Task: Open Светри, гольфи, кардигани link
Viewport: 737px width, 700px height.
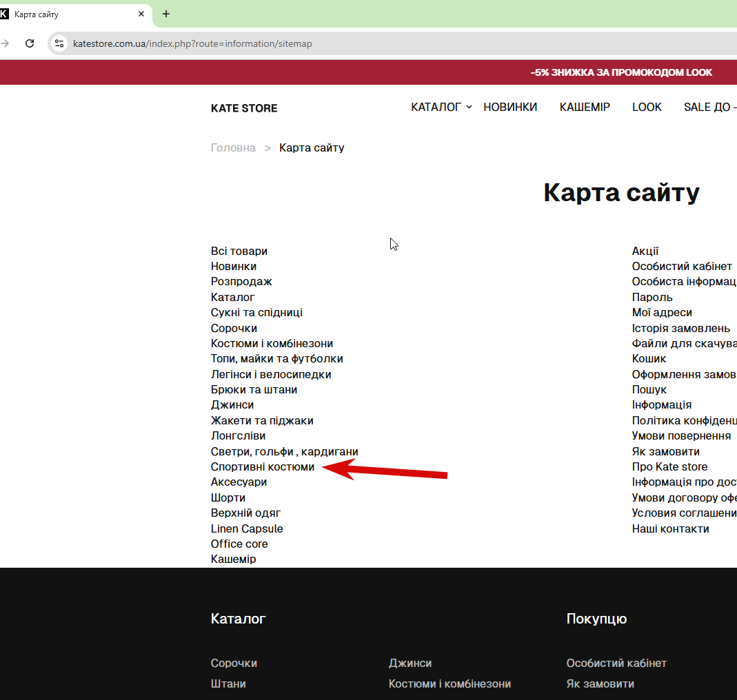Action: pos(284,451)
